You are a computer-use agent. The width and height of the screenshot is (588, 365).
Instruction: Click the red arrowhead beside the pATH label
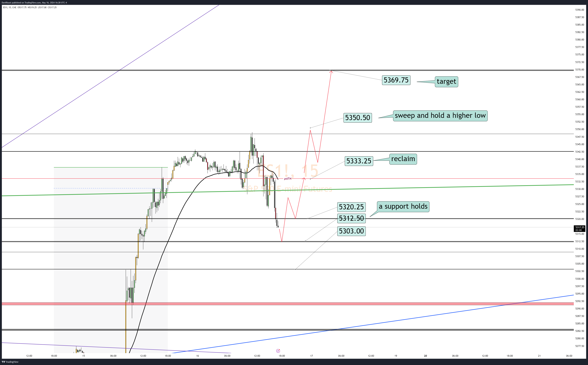click(304, 179)
